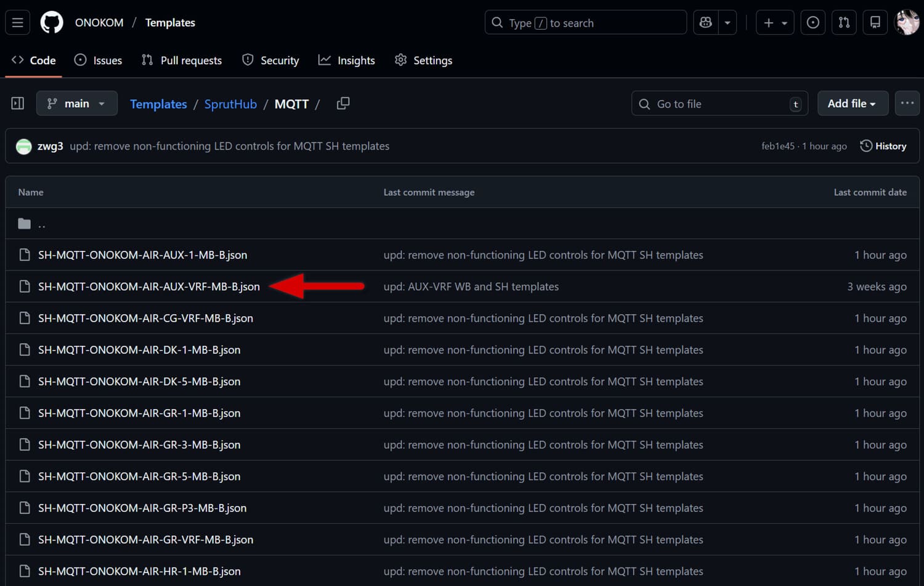Open the create new dropdown arrow
Screen dimensions: 924x586
pos(784,22)
